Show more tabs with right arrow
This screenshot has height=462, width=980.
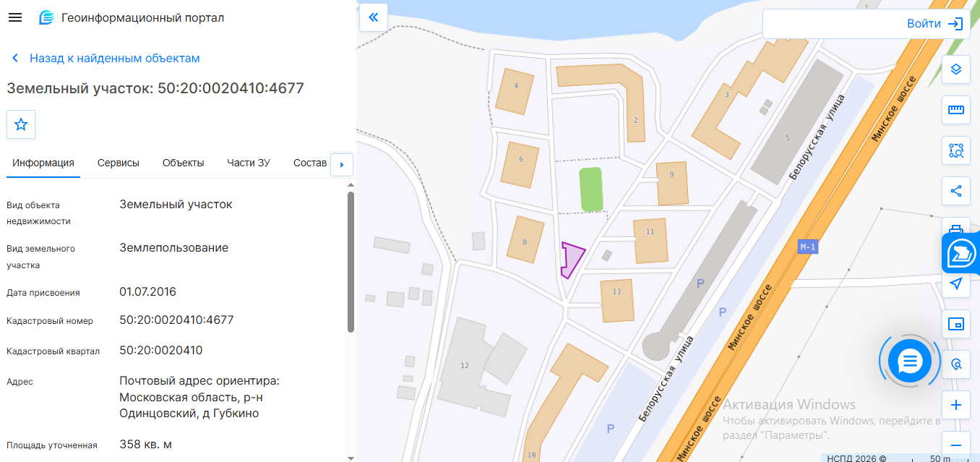click(342, 165)
